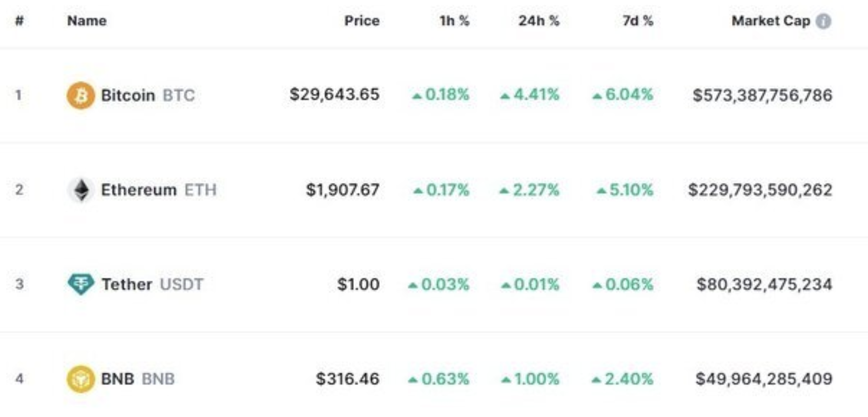The image size is (868, 417).
Task: Sort by 1h % column header
Action: [454, 21]
